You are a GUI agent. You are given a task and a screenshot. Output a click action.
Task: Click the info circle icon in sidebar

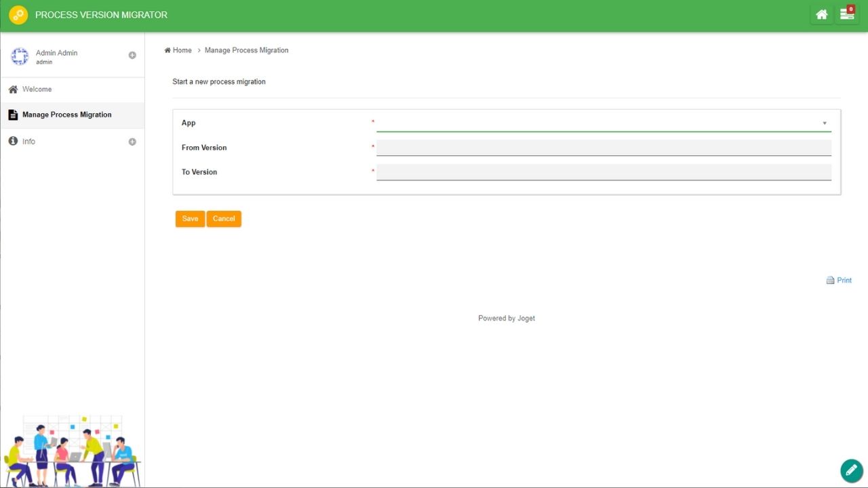13,141
